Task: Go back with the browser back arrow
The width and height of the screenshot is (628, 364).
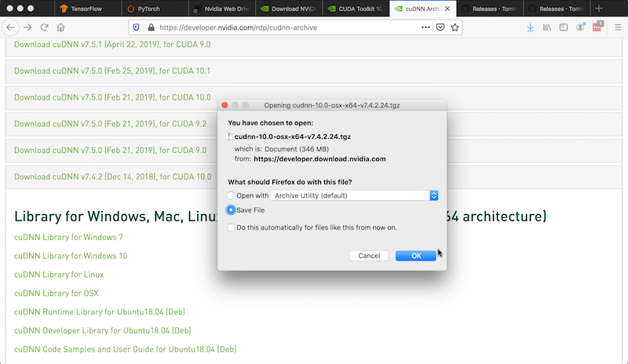Action: pyautogui.click(x=10, y=27)
